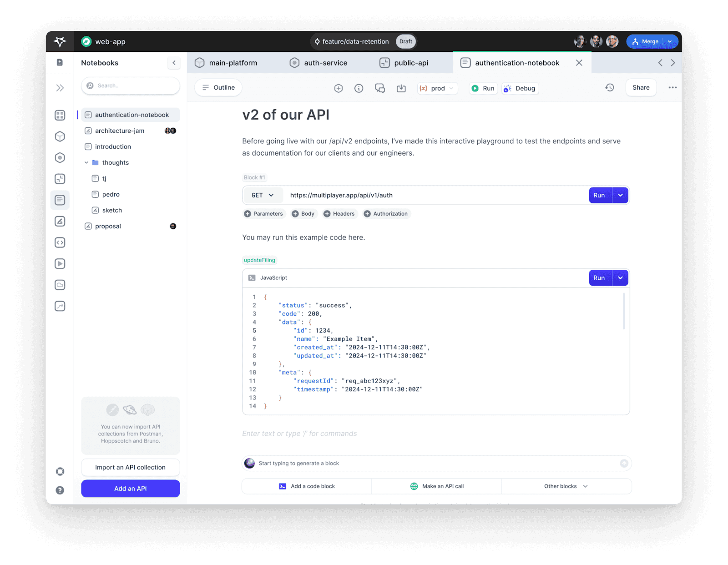Viewport: 728px width, 565px height.
Task: Click the import download icon in toolbar
Action: (401, 88)
